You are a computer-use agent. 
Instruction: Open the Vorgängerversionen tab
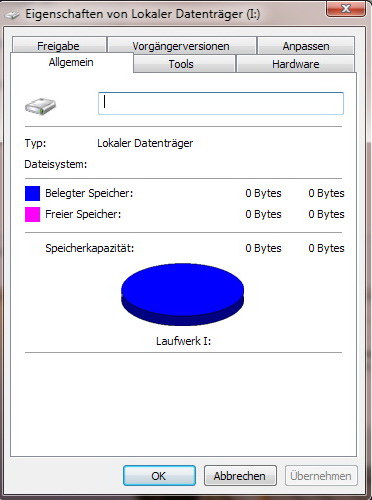click(181, 46)
